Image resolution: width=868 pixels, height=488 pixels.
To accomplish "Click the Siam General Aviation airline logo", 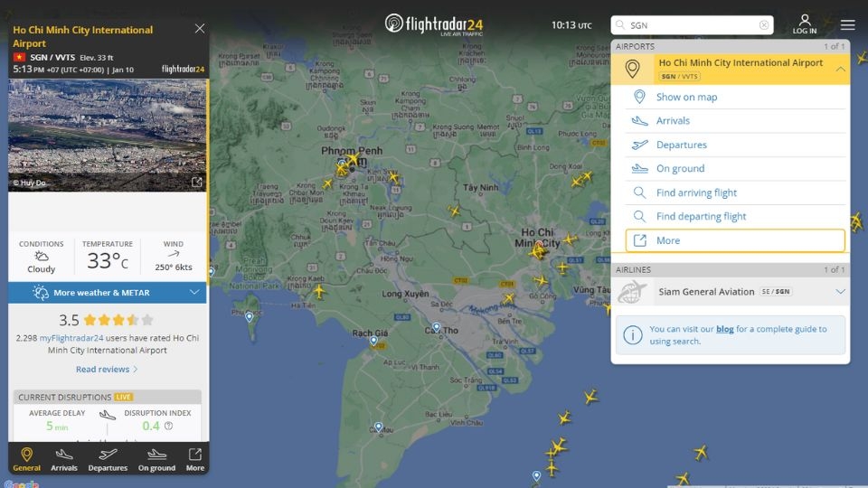I will [632, 292].
